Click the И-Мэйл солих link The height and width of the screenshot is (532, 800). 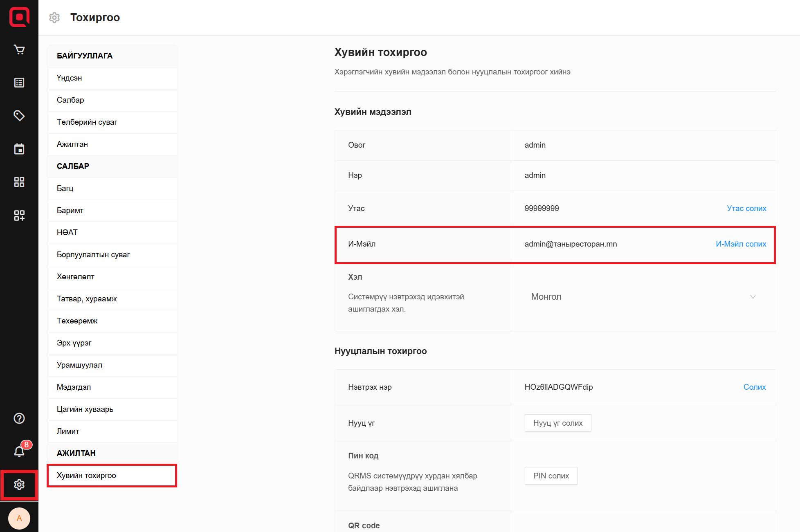click(x=741, y=244)
